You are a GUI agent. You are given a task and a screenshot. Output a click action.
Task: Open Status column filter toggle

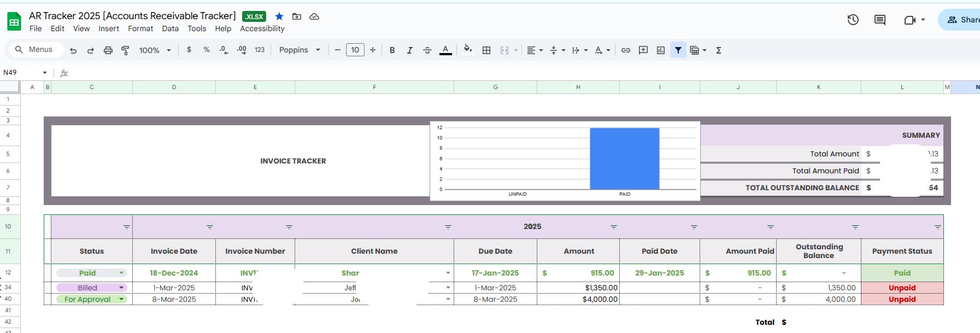(127, 227)
